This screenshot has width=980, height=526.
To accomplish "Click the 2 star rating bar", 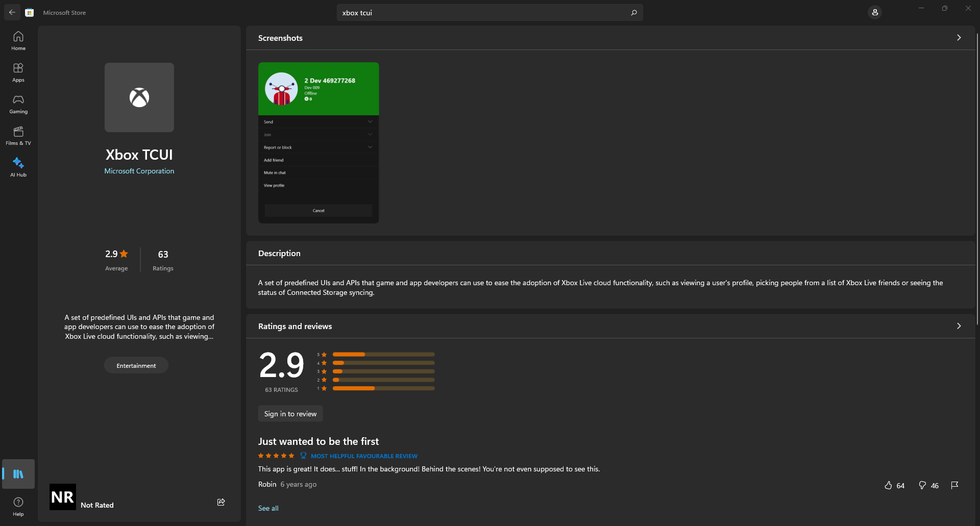I will pyautogui.click(x=383, y=380).
